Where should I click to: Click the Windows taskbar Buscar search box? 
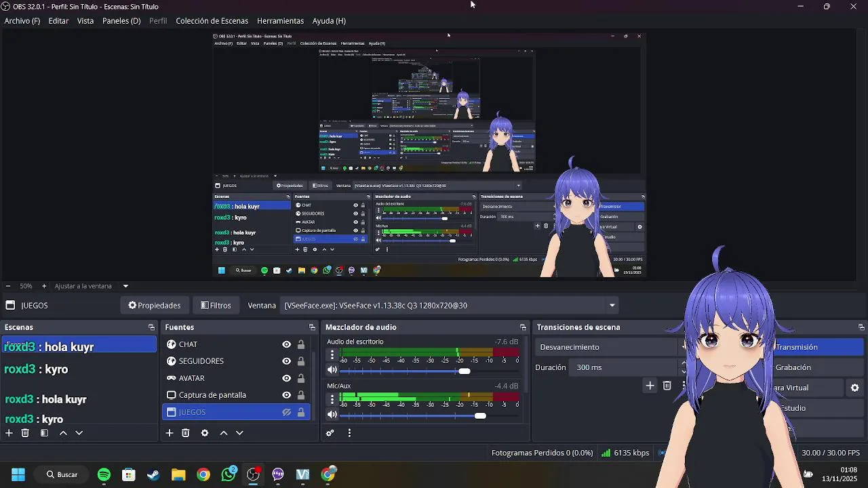point(62,474)
